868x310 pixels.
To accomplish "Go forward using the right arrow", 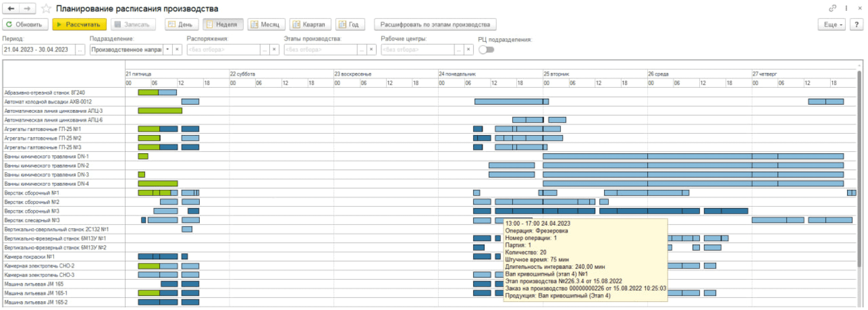I will [27, 8].
